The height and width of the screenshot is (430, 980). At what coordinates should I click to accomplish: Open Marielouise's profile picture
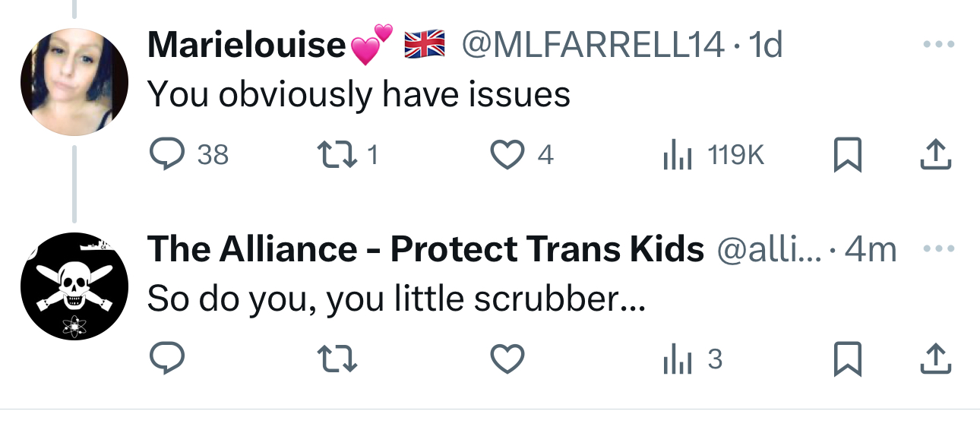73,81
